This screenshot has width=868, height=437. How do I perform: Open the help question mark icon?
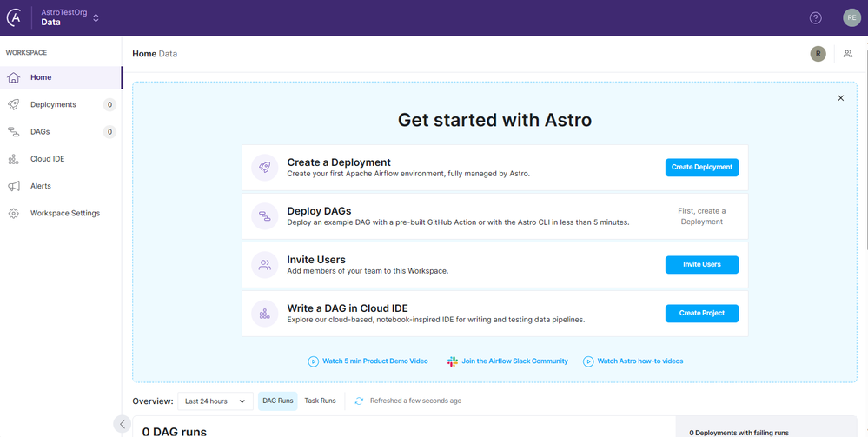(x=815, y=17)
